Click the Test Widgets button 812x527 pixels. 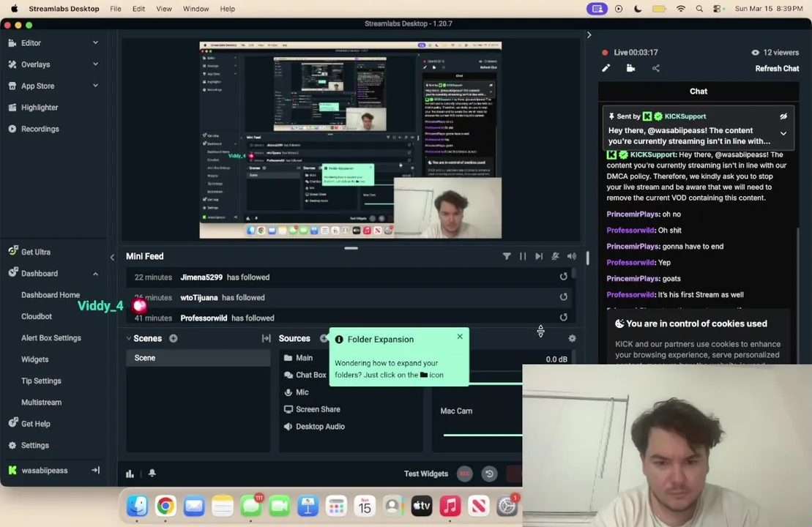pyautogui.click(x=425, y=474)
